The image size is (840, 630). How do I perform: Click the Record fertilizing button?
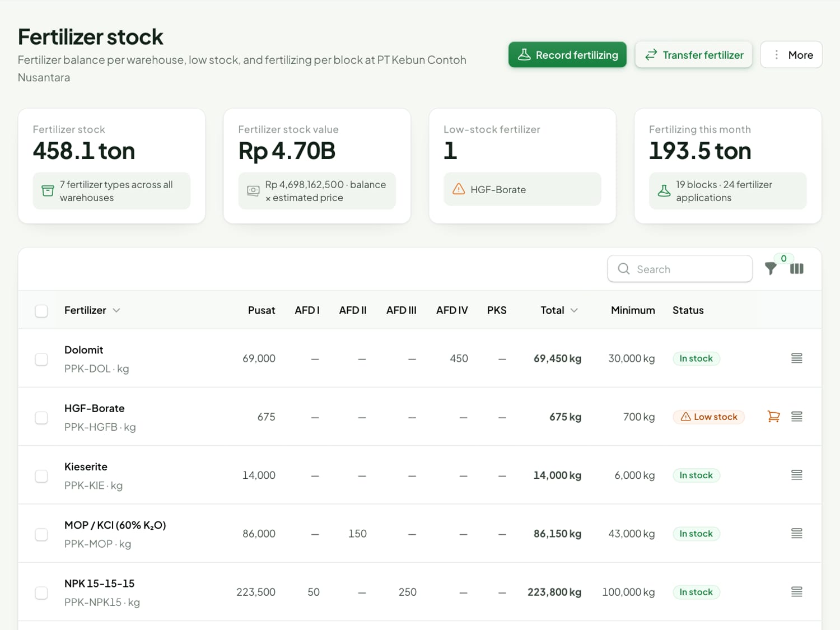(567, 55)
